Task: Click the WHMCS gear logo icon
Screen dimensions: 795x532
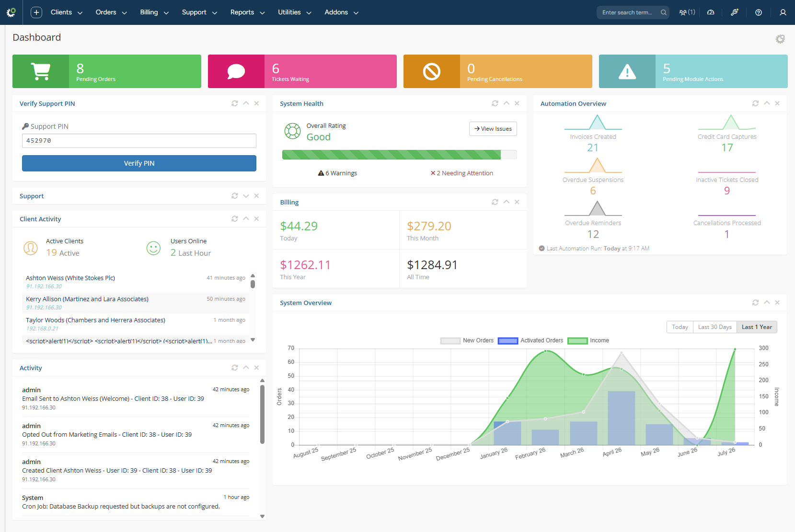Action: [x=11, y=12]
